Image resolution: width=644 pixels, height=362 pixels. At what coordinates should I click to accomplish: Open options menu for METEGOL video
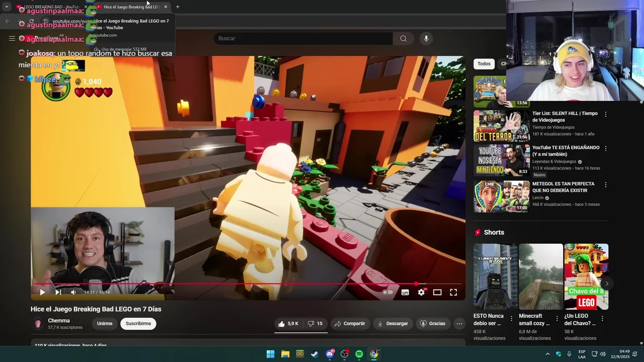[x=606, y=185]
